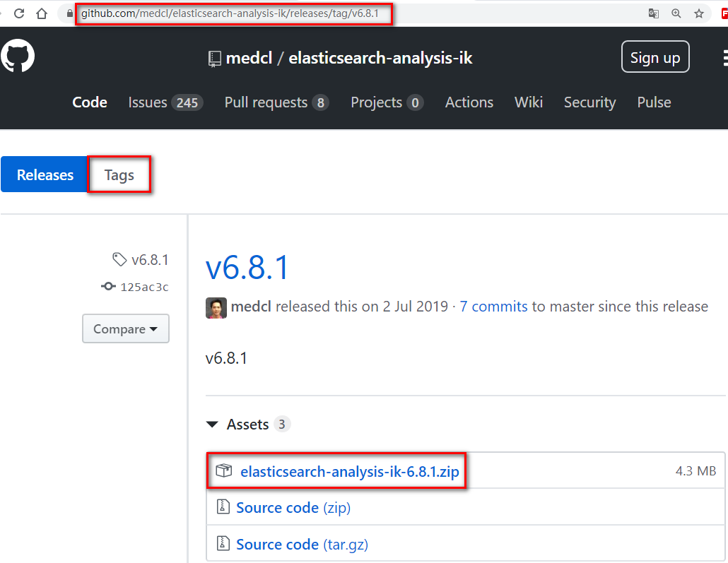Click the v6.8.1 tag icon in sidebar
The height and width of the screenshot is (563, 728).
point(119,259)
